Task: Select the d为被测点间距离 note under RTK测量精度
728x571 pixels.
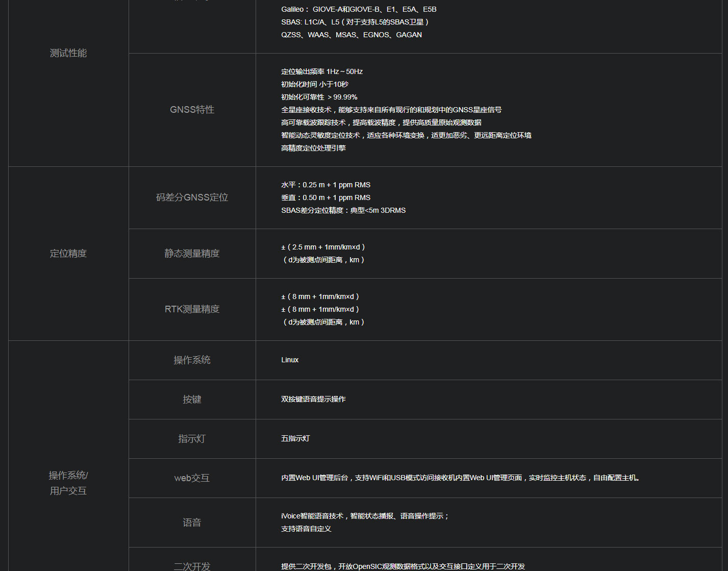Action: (323, 322)
